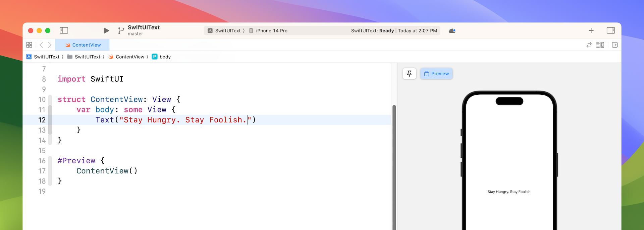
Task: Select the ContentView editor tab
Action: coord(83,45)
